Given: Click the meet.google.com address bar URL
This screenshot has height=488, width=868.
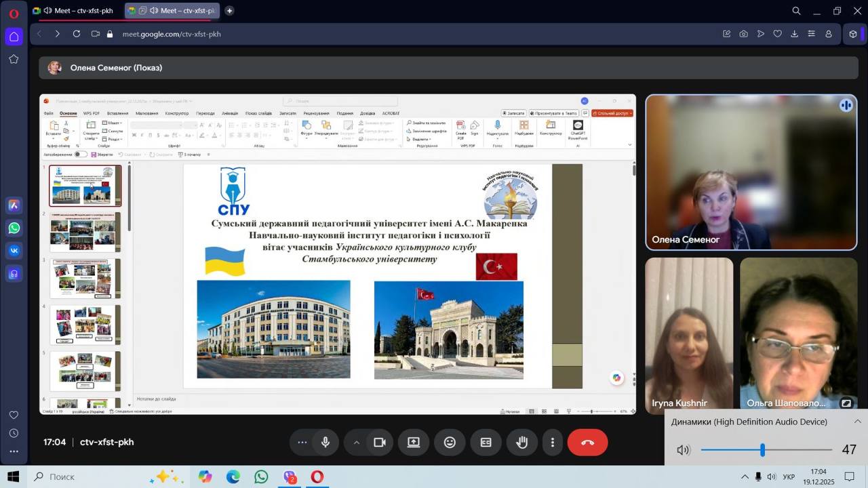Looking at the screenshot, I should click(x=172, y=34).
